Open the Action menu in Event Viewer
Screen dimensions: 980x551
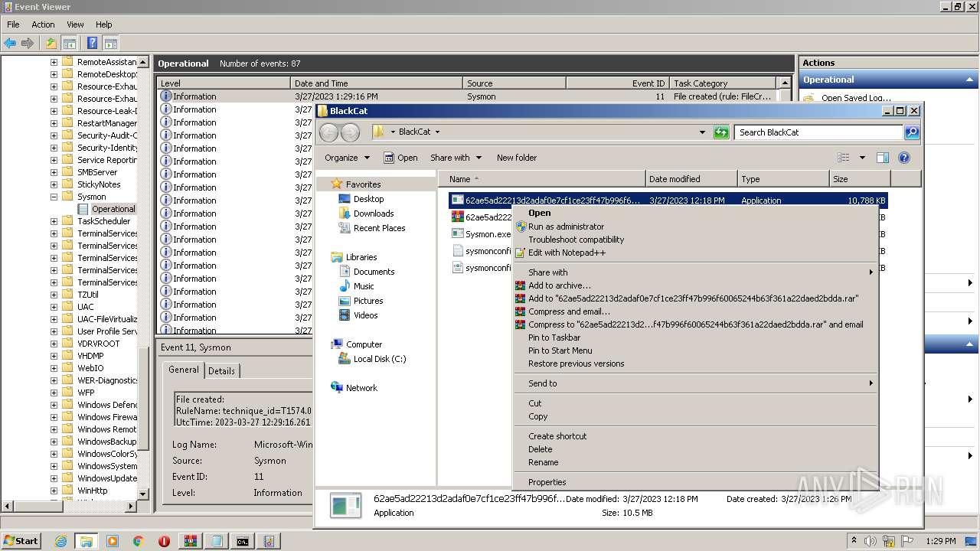[x=43, y=24]
